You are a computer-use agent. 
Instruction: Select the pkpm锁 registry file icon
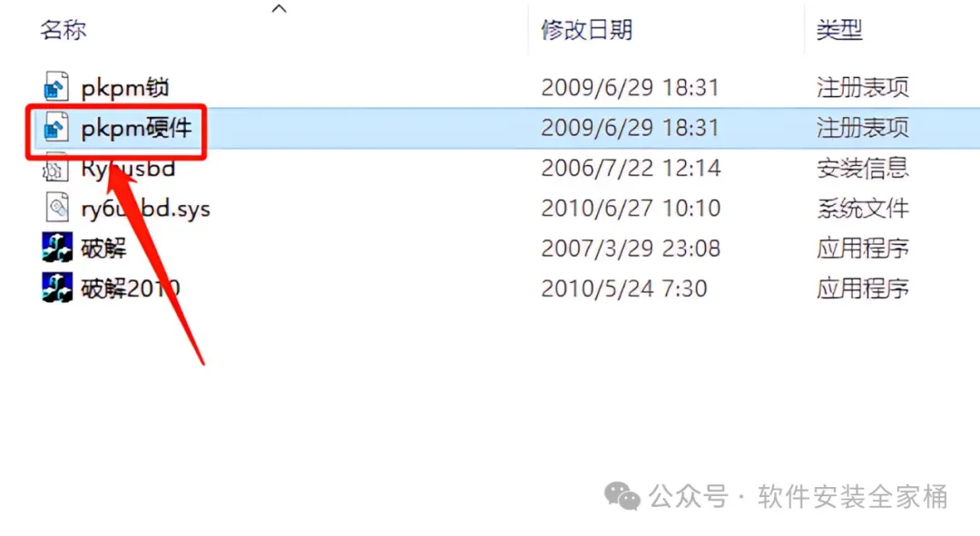coord(55,87)
